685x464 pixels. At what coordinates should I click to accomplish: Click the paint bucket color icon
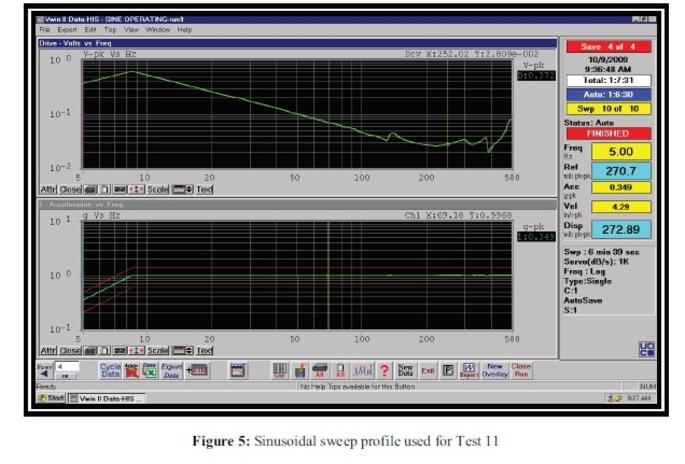300,371
